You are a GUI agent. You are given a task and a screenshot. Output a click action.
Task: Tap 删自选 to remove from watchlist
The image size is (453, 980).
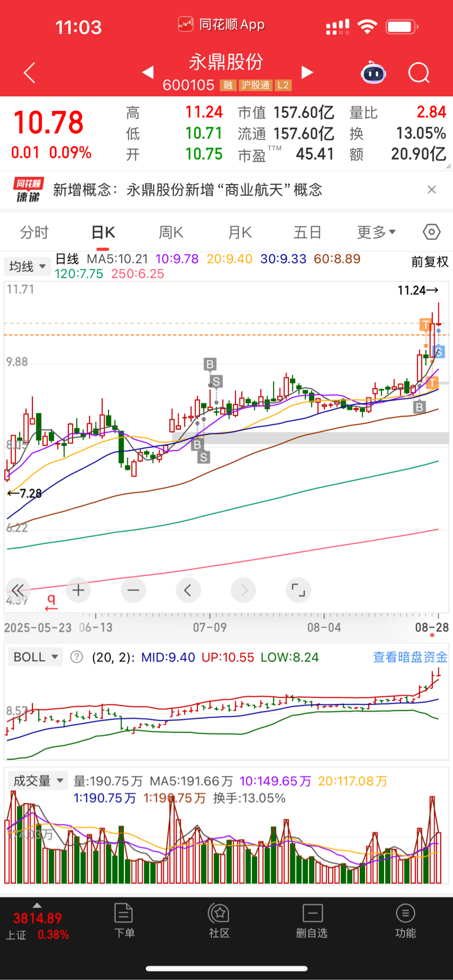coord(312,920)
